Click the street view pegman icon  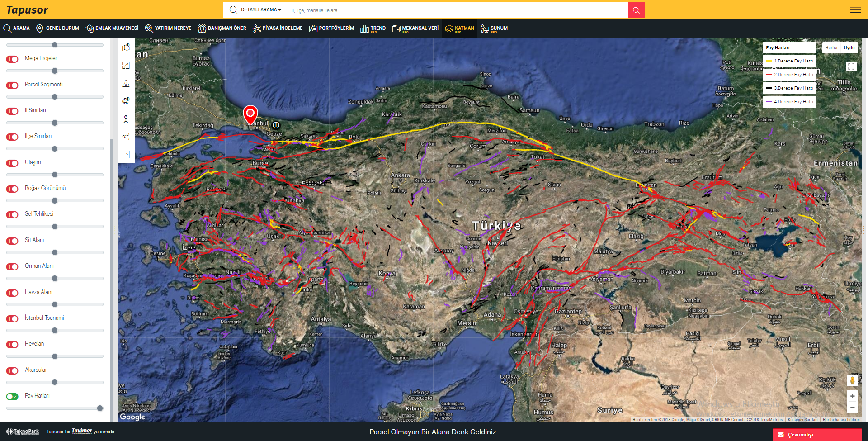(852, 380)
